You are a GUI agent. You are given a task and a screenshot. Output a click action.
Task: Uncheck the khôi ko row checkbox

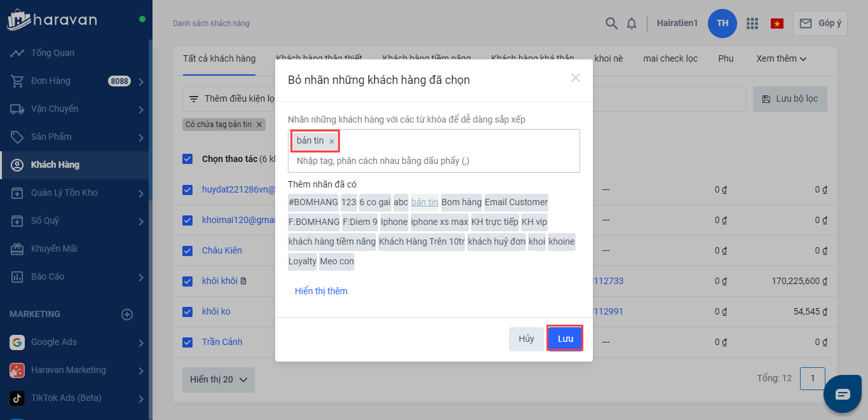[x=187, y=311]
